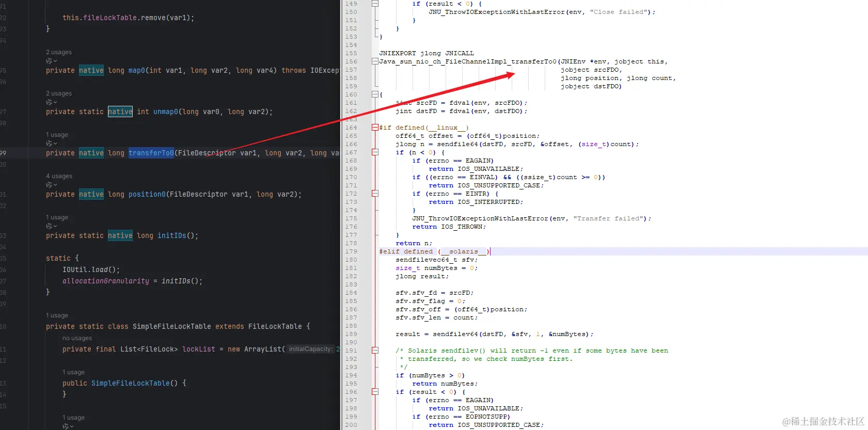The height and width of the screenshot is (430, 868).
Task: Click 'return n;' on line 178
Action: coord(414,243)
